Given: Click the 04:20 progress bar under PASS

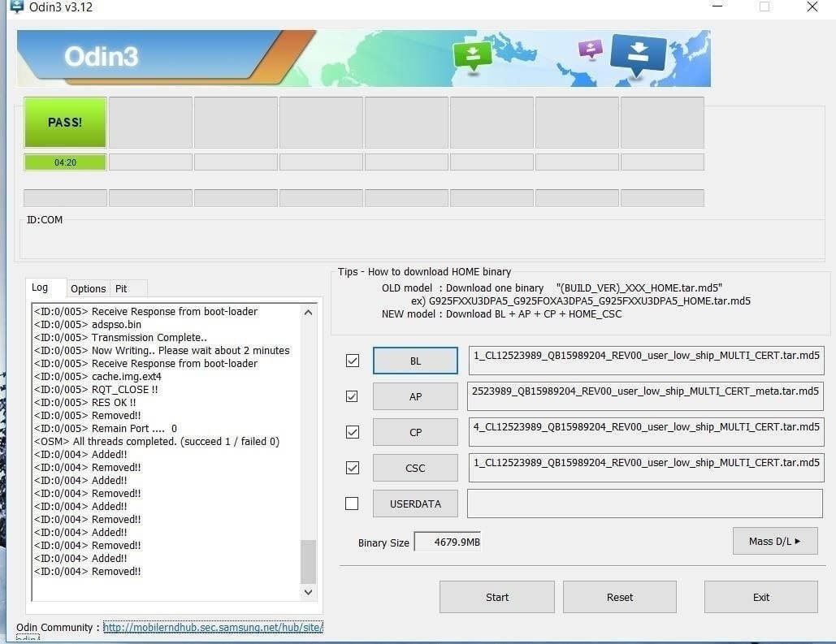Looking at the screenshot, I should 65,162.
